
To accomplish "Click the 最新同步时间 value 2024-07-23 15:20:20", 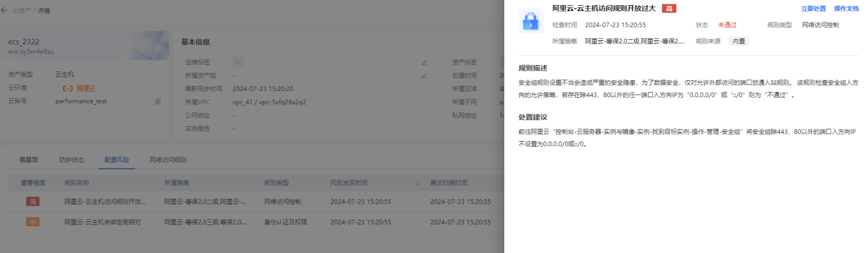I will point(262,89).
